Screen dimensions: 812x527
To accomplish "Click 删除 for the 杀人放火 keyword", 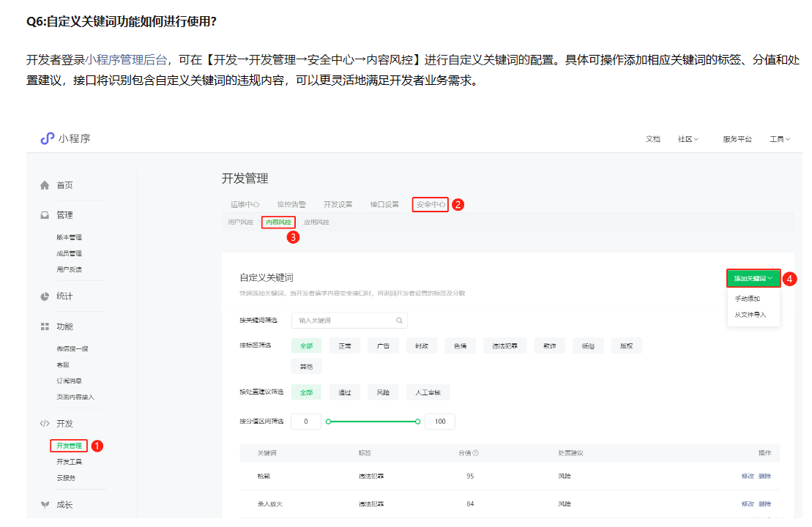I will (x=765, y=504).
